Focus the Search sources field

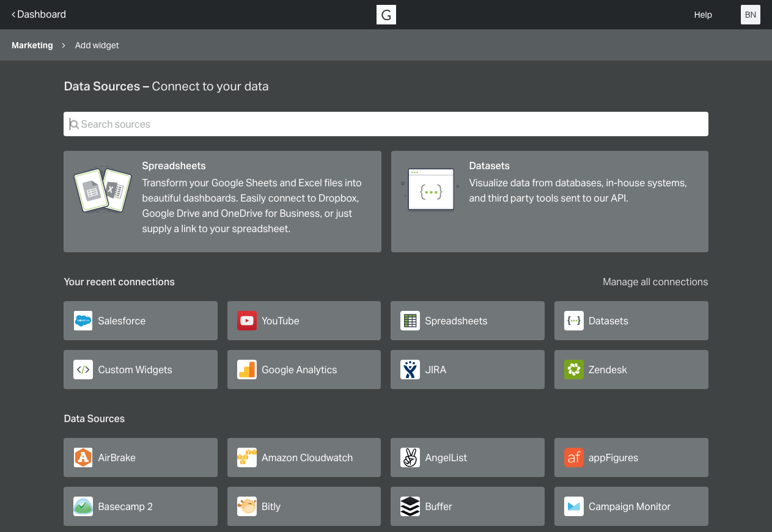point(386,124)
